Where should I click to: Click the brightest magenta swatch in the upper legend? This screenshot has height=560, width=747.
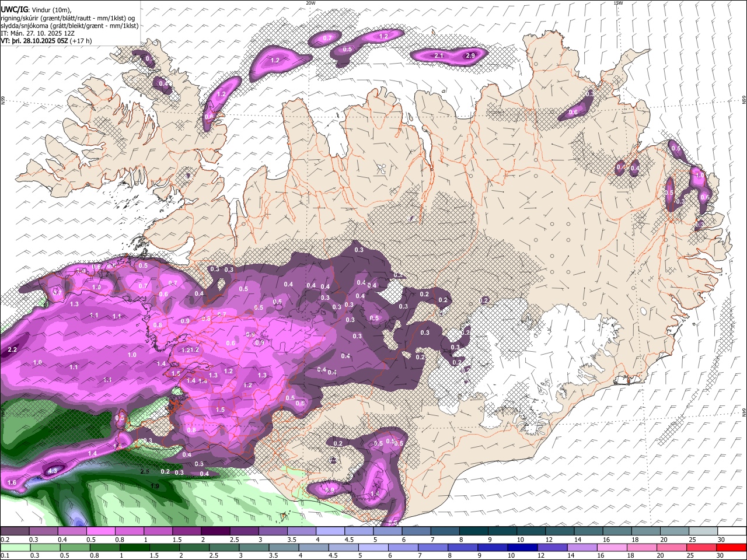pos(101,531)
